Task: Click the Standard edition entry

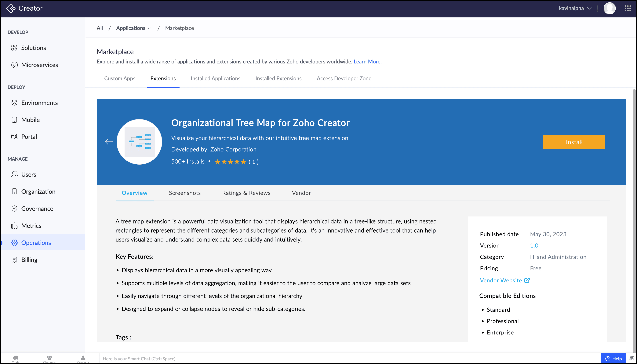Action: tap(498, 310)
